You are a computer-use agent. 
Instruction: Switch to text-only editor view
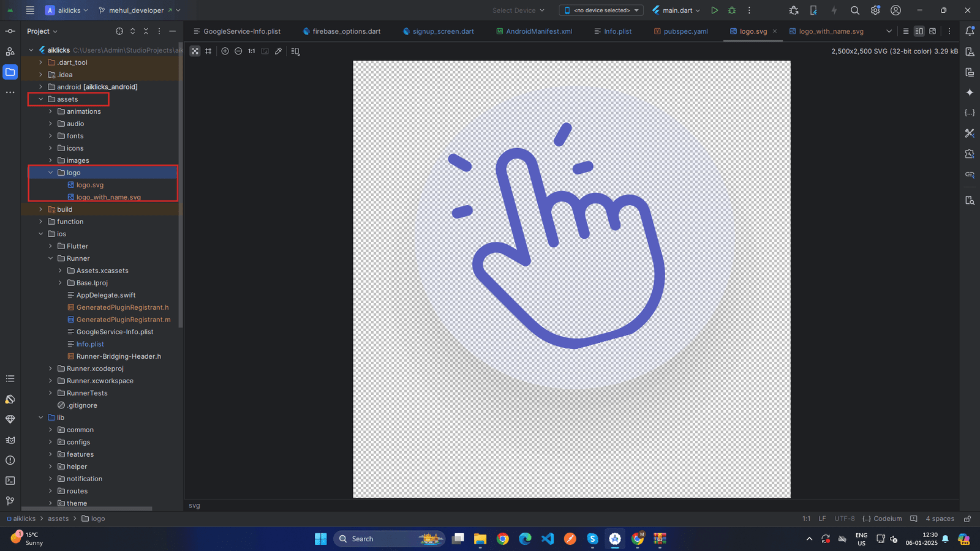[906, 31]
